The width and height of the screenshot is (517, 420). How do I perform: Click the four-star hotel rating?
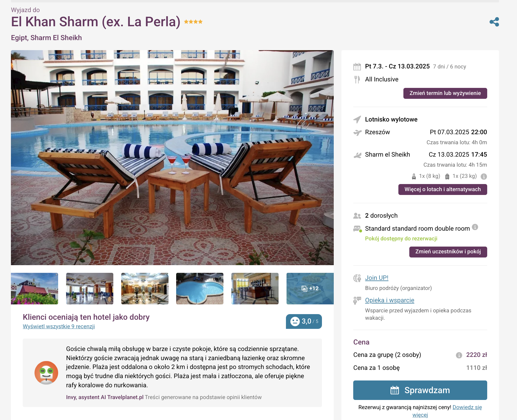193,22
